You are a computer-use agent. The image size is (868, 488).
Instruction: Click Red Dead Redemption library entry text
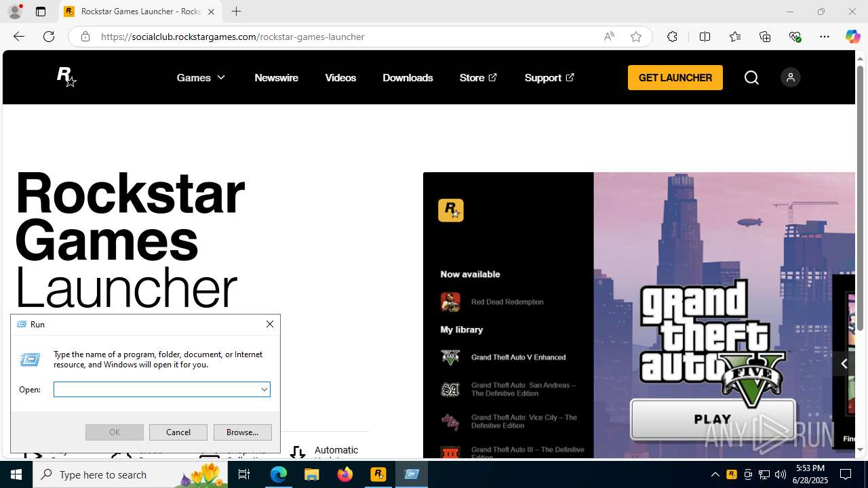point(507,302)
